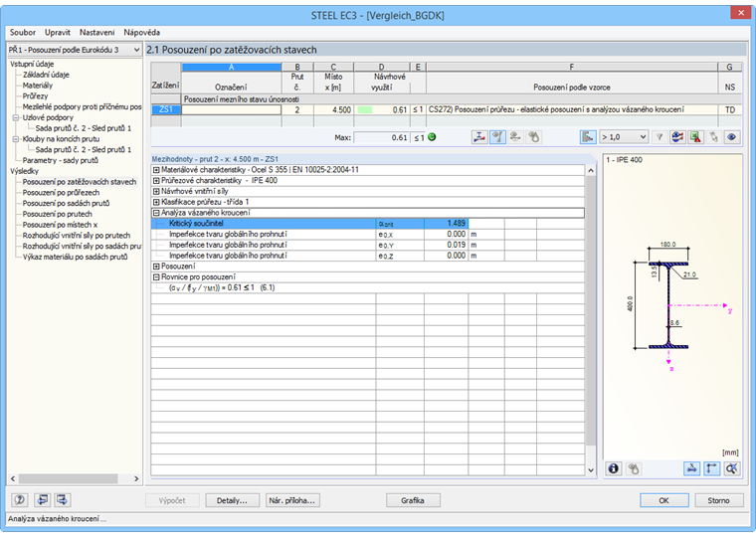Expand the Posouzení row
The image size is (756, 538).
[x=156, y=267]
